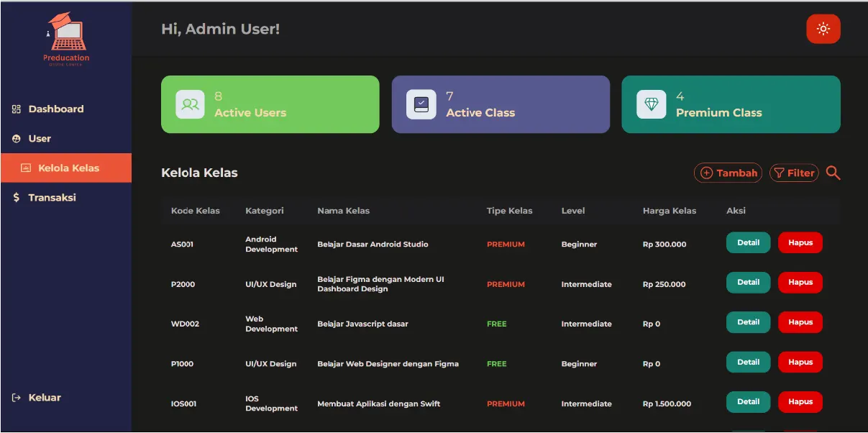Click the class name Membuat Aplikasi dengan Swift
The image size is (868, 433).
(379, 404)
